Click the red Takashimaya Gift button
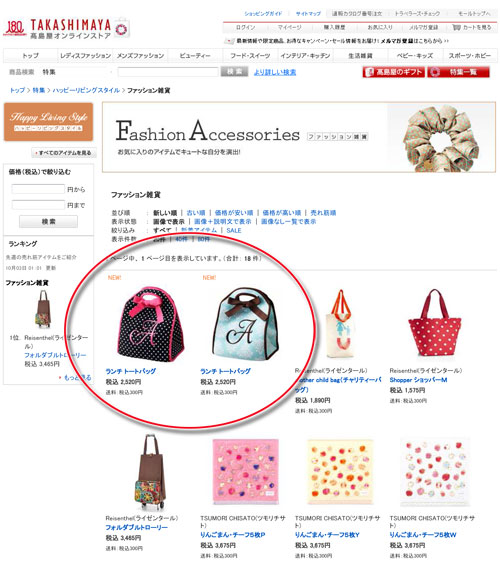 click(x=393, y=72)
